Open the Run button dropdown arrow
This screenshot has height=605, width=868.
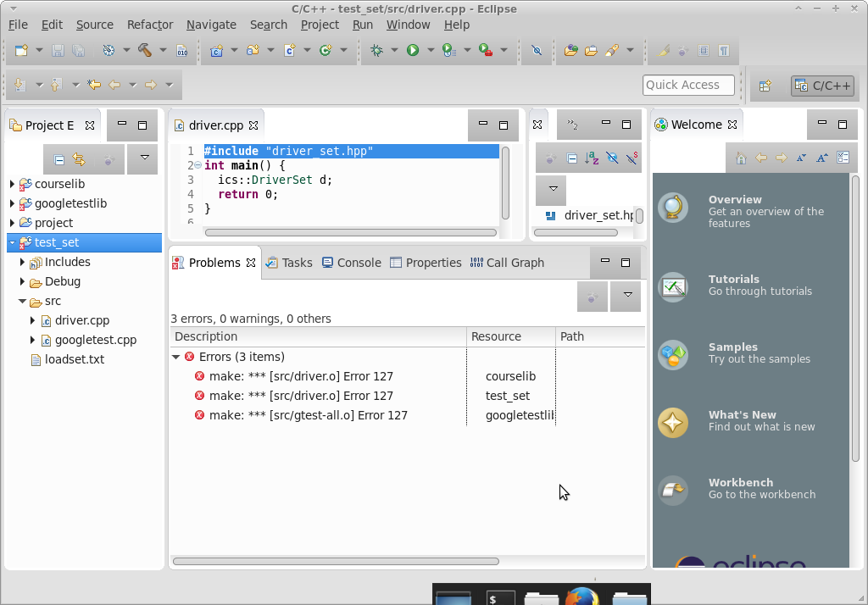[x=431, y=50]
